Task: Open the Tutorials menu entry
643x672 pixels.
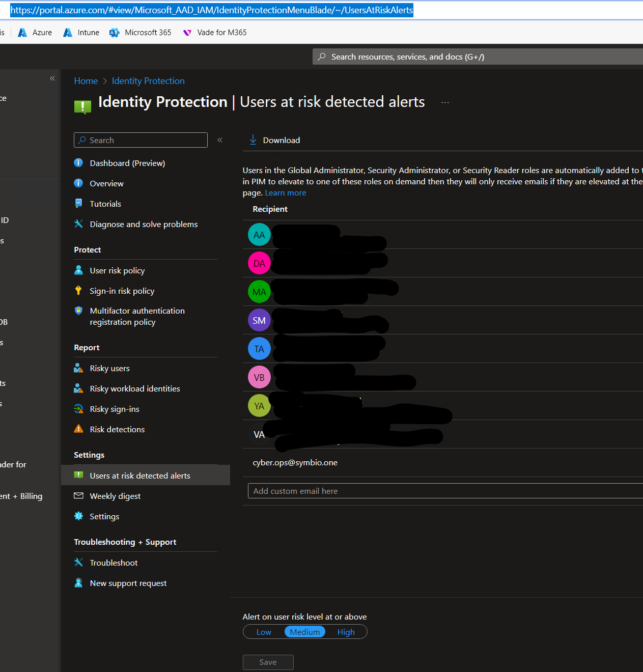Action: tap(105, 204)
